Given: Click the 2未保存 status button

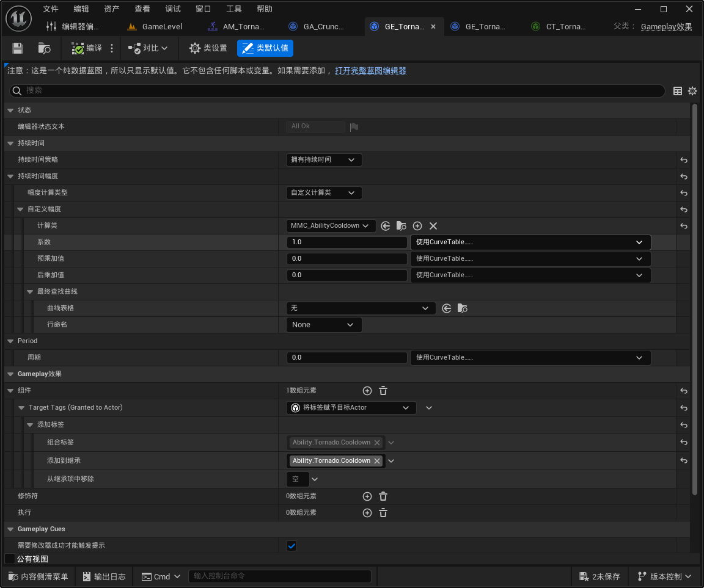Looking at the screenshot, I should point(599,577).
